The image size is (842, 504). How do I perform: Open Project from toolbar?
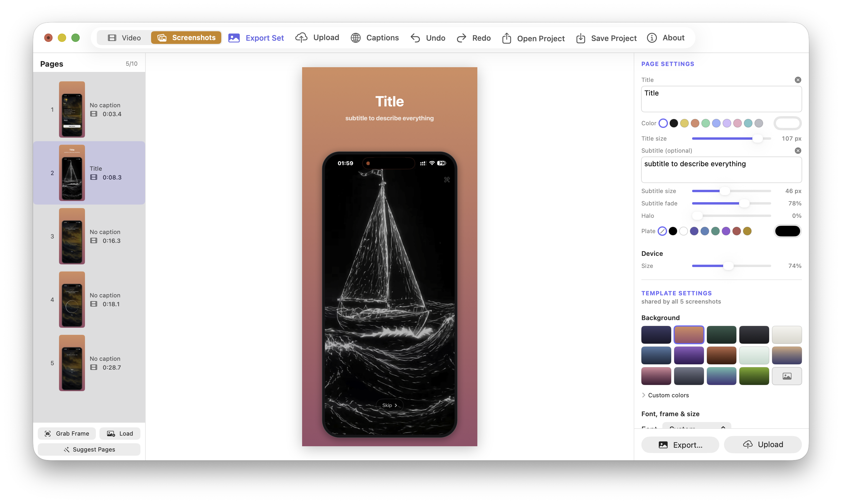click(533, 38)
